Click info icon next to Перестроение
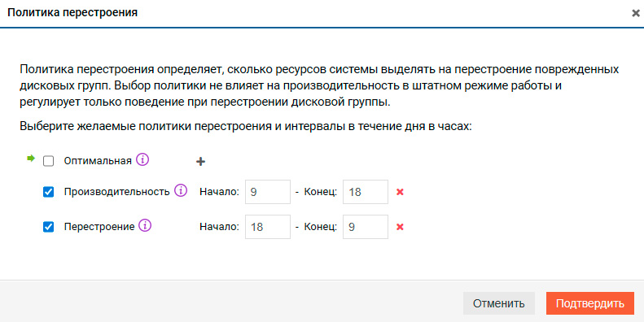The height and width of the screenshot is (322, 644). pos(145,225)
